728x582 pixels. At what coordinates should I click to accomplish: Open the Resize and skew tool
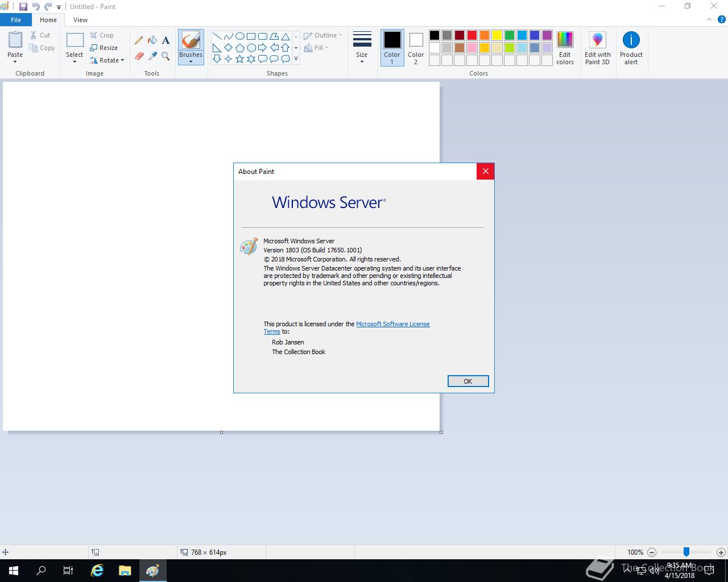pyautogui.click(x=104, y=48)
